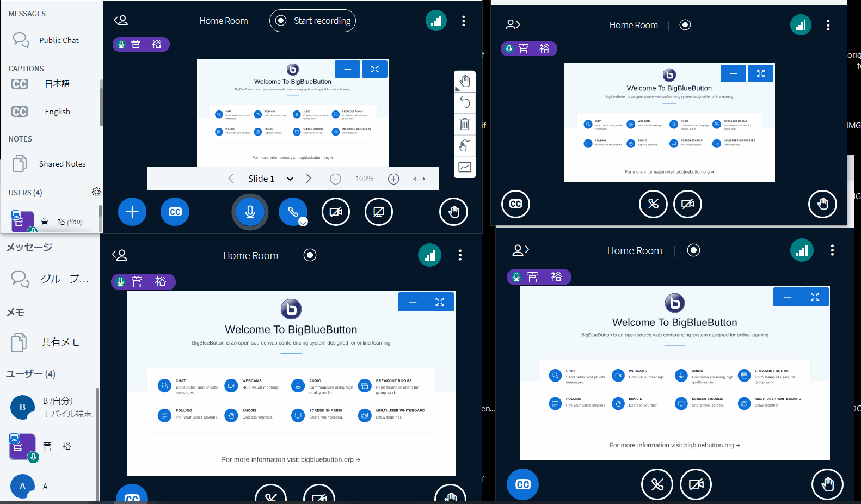Share the webcam in the top-right window
861x504 pixels.
click(688, 204)
